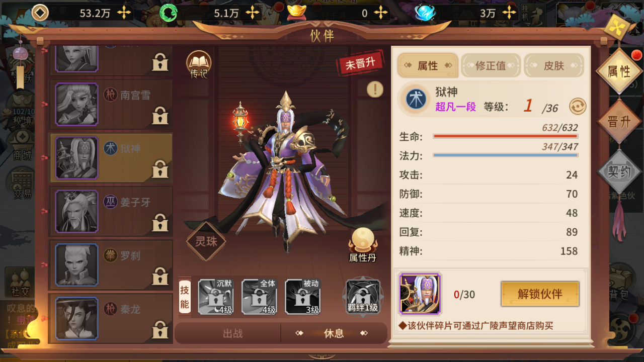The width and height of the screenshot is (644, 362).
Task: Add gold coins with the plus button
Action: click(x=124, y=13)
